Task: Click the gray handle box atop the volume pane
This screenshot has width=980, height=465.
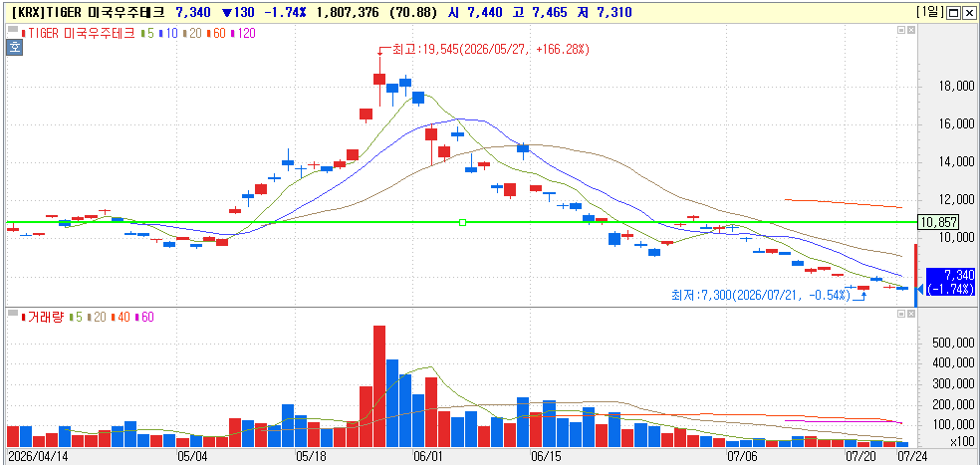Action: coord(13,311)
